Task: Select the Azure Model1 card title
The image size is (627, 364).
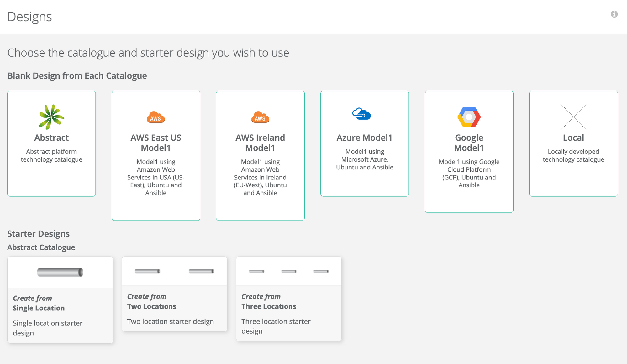Action: (364, 138)
